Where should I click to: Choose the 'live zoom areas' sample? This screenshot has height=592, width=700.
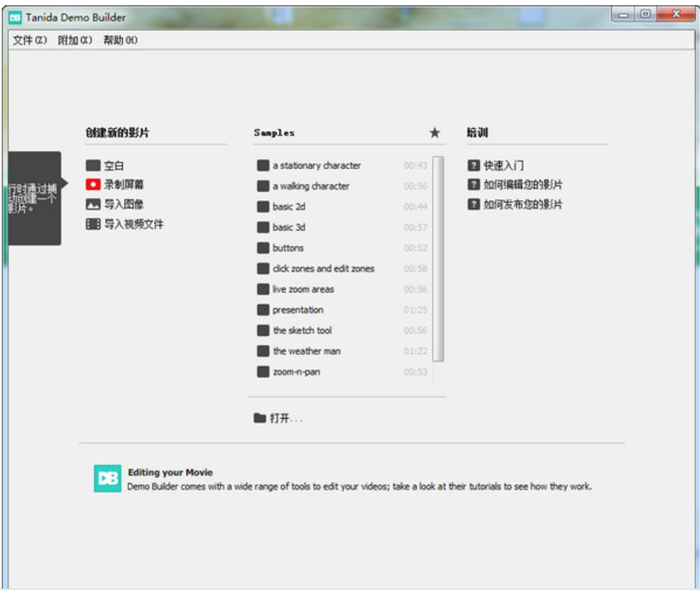coord(303,289)
